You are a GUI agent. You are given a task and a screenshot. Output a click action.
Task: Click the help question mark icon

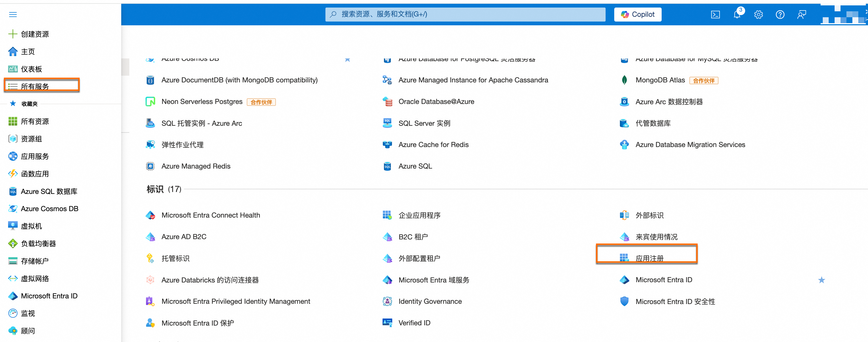[780, 15]
